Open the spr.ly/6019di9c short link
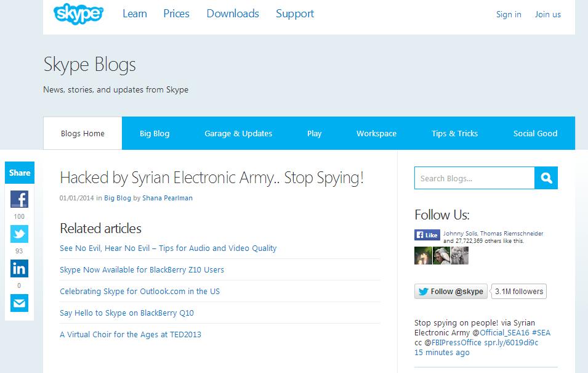588x373 pixels. pos(511,343)
